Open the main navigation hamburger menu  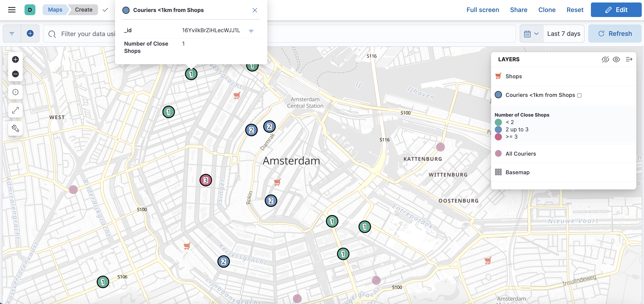pos(12,10)
